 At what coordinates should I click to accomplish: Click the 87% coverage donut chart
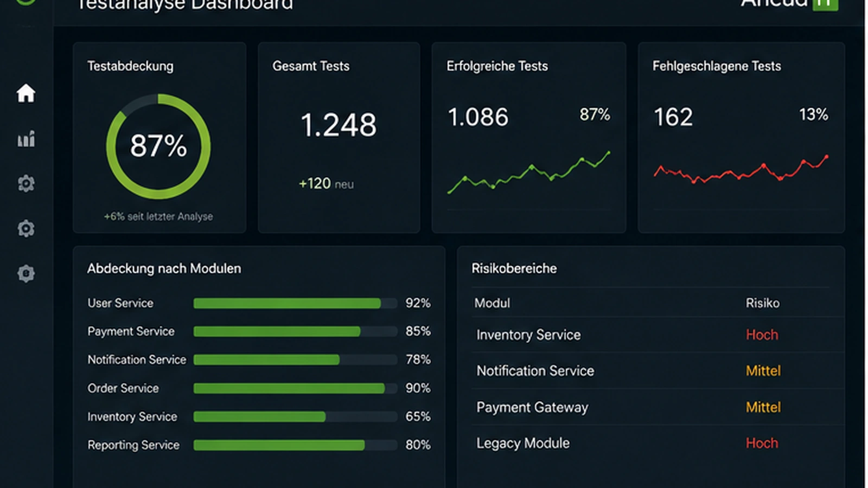tap(158, 146)
